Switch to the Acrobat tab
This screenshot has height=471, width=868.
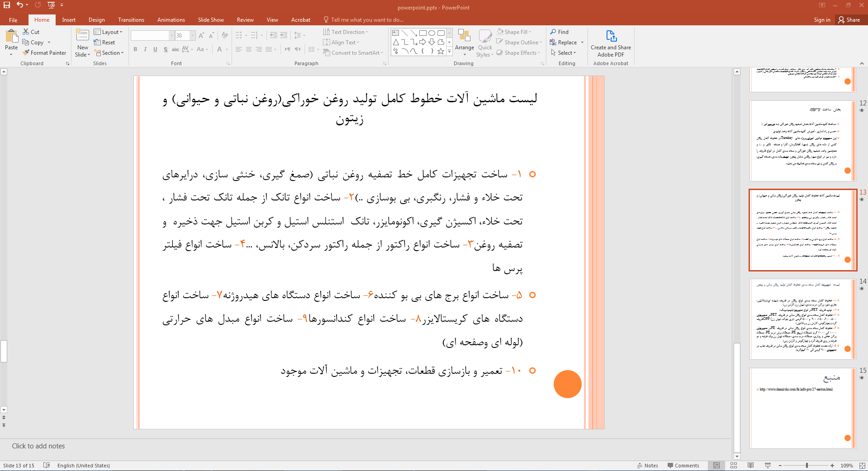point(301,20)
